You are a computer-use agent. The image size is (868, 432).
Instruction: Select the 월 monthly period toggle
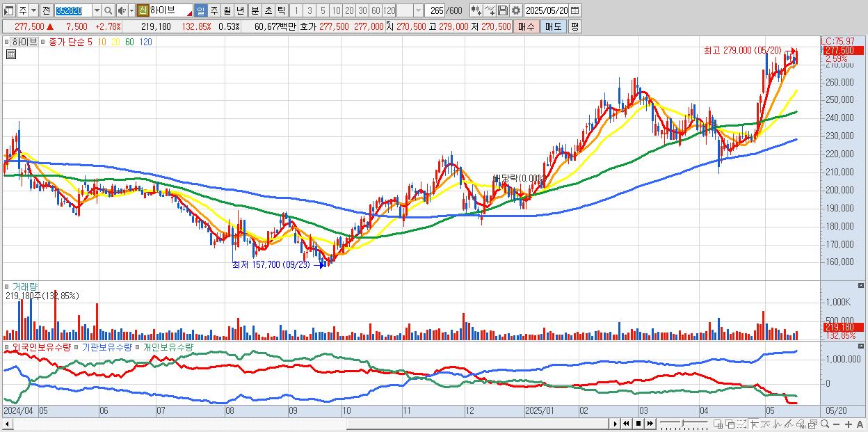point(227,10)
